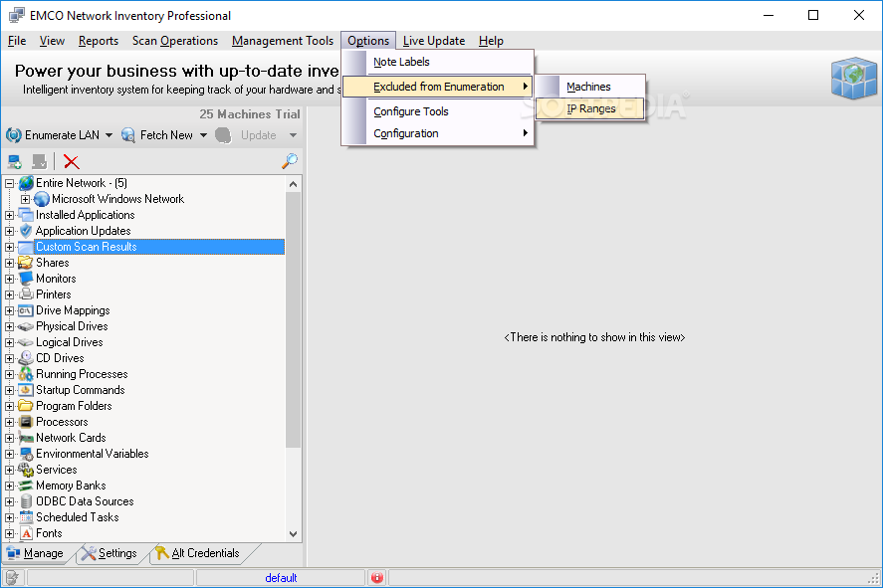883x588 pixels.
Task: Click the add machine toolbar icon
Action: [15, 162]
